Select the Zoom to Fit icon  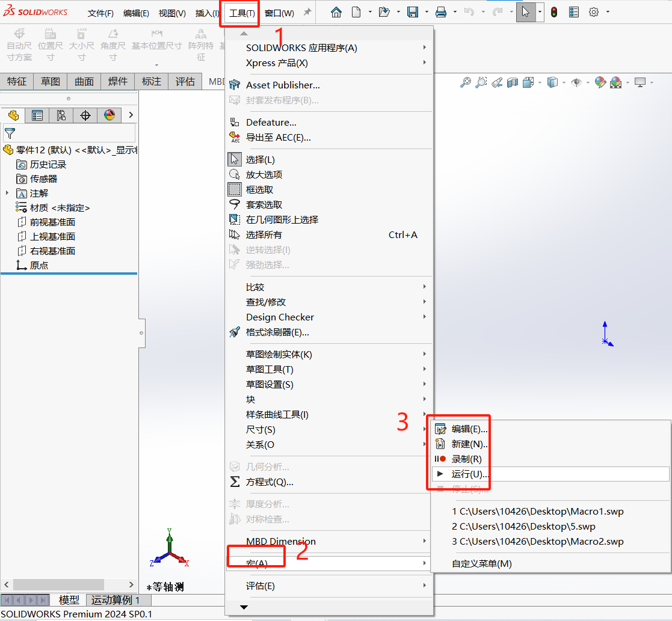(x=465, y=82)
